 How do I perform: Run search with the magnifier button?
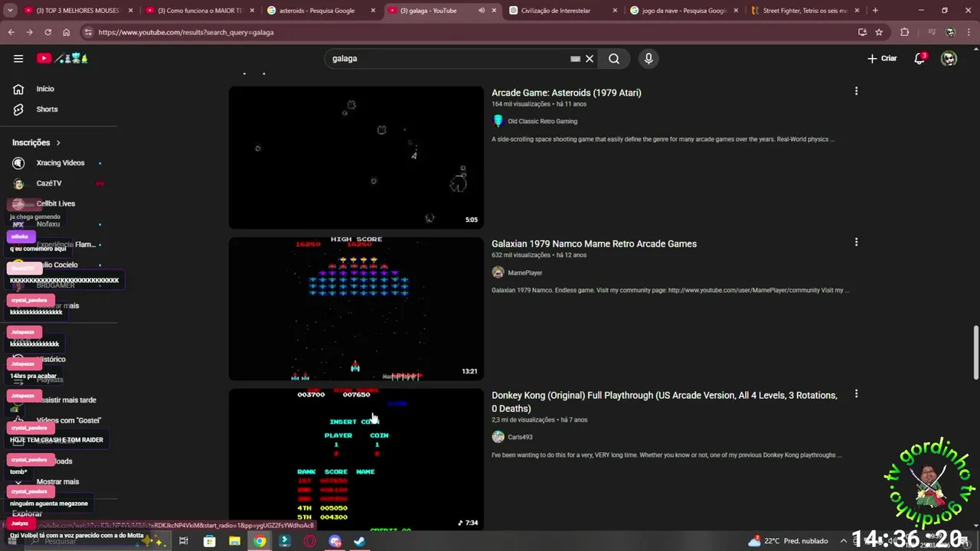tap(614, 58)
